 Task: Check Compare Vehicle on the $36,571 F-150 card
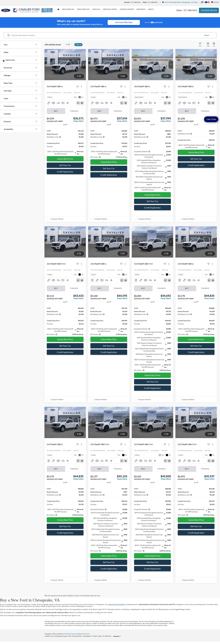(x=48, y=219)
